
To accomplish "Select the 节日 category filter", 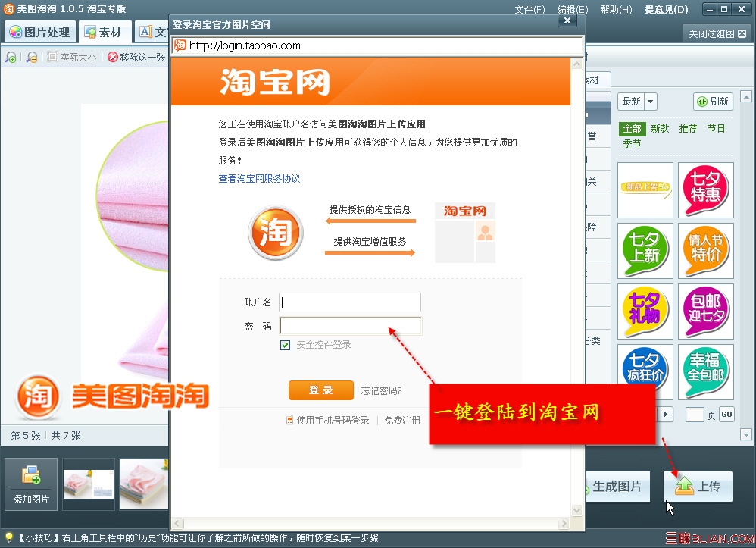I will [x=716, y=129].
